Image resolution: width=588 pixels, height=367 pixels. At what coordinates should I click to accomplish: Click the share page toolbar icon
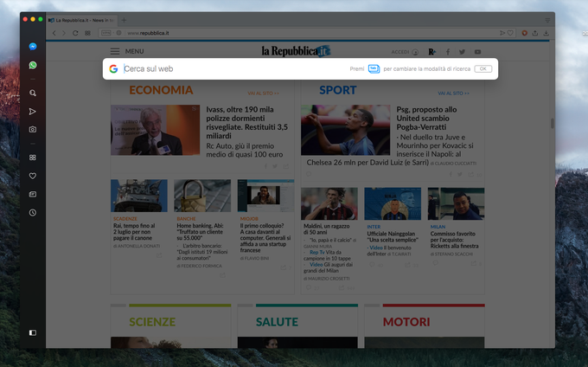click(535, 33)
